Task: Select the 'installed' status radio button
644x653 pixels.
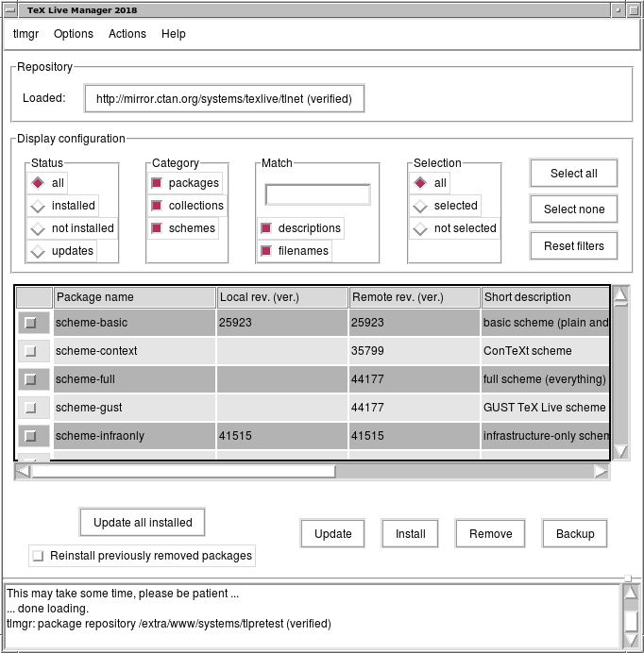Action: 38,206
